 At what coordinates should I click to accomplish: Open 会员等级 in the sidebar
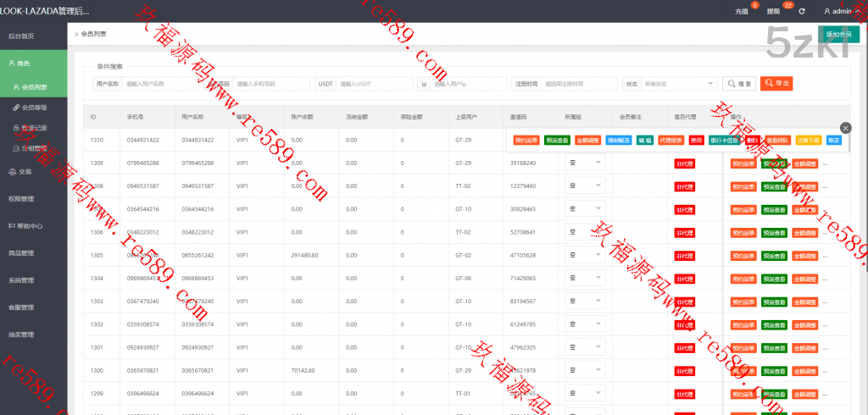point(34,108)
